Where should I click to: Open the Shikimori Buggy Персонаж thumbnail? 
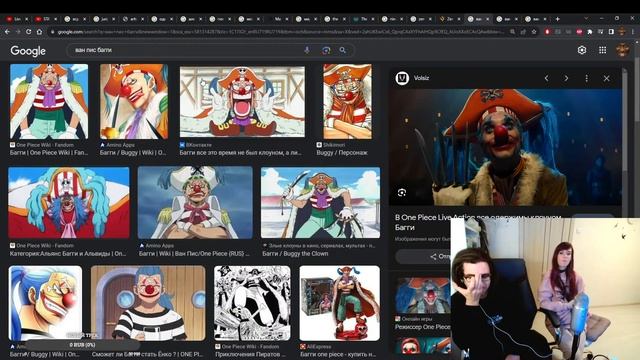347,101
